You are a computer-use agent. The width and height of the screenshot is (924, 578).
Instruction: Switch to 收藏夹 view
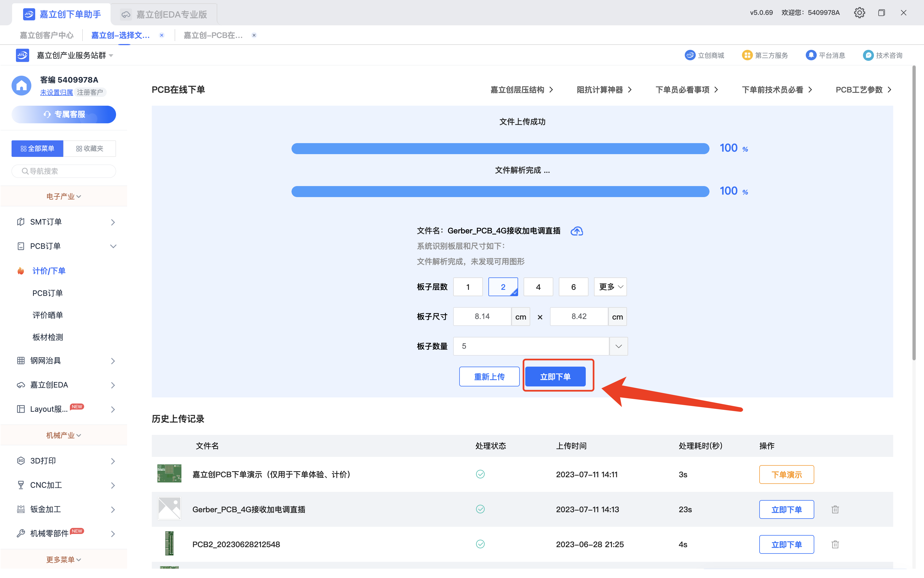tap(90, 148)
